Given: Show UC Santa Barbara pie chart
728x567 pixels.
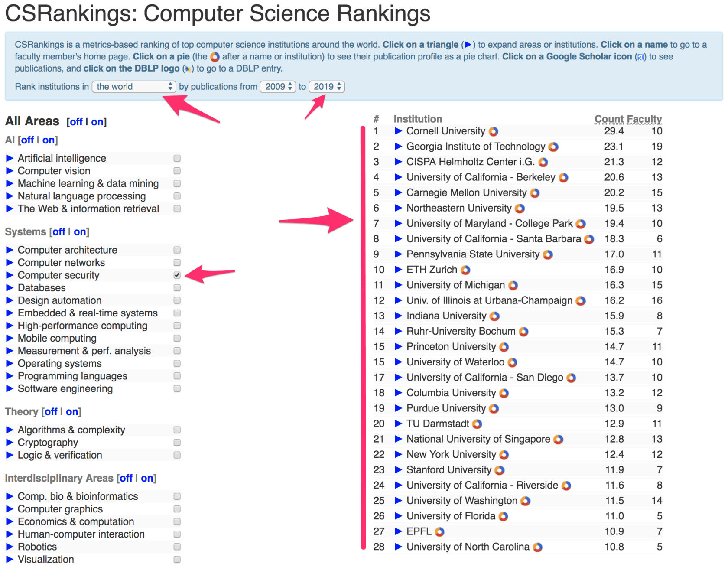Looking at the screenshot, I should click(589, 239).
